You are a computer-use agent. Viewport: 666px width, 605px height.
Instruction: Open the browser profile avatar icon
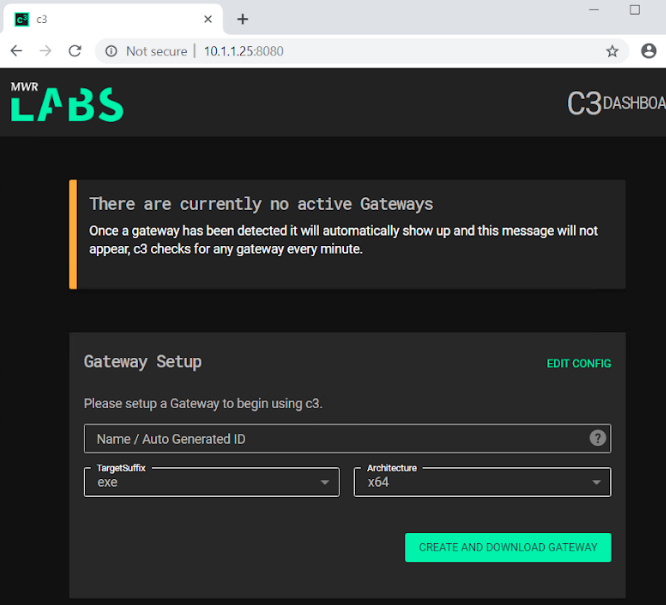coord(649,51)
